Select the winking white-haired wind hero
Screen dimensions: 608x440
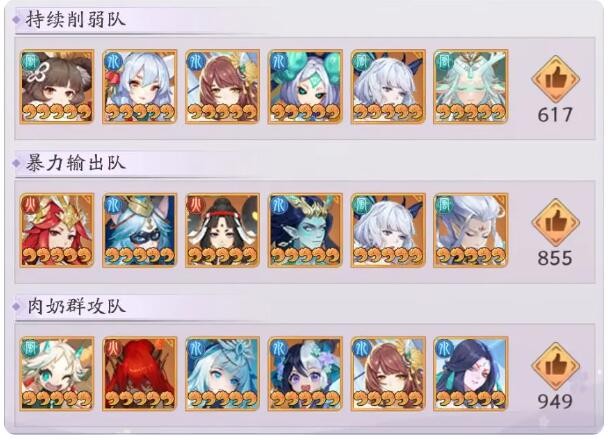[x=57, y=374]
